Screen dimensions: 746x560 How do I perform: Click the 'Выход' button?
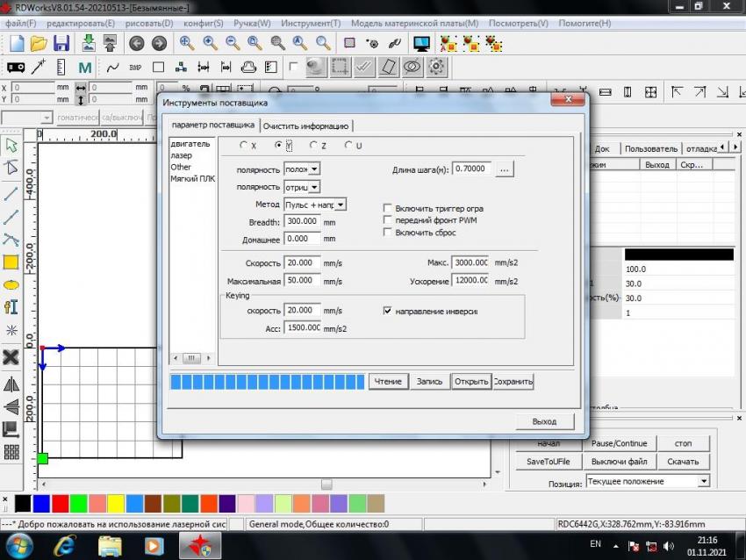tap(544, 421)
